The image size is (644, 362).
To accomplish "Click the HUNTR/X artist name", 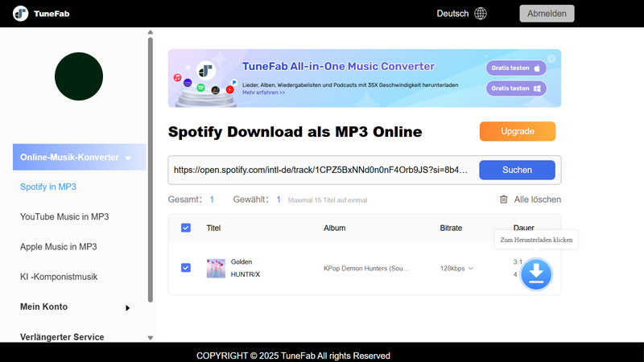I will (x=246, y=274).
